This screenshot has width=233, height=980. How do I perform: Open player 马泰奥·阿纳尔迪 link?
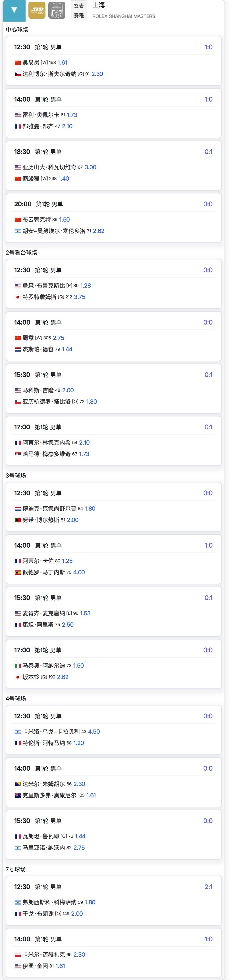click(x=44, y=666)
